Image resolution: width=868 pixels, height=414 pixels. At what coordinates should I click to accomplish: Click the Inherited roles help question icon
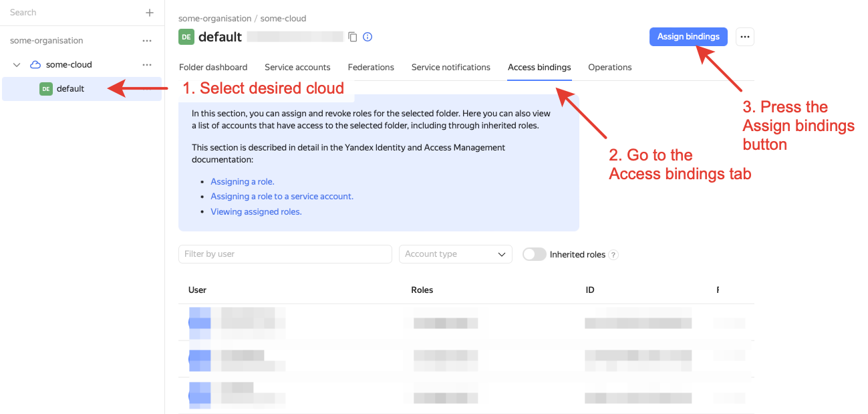click(613, 255)
